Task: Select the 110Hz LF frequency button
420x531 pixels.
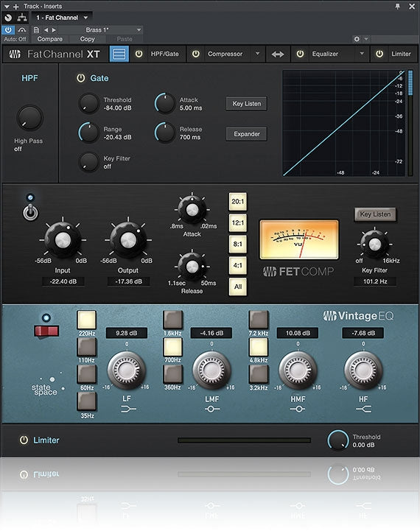Action: pos(87,347)
